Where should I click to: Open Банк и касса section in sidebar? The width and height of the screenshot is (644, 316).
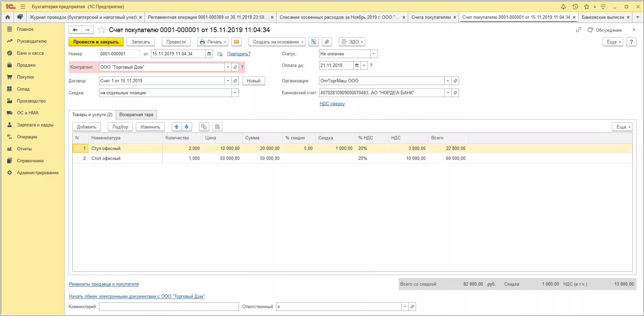point(30,53)
